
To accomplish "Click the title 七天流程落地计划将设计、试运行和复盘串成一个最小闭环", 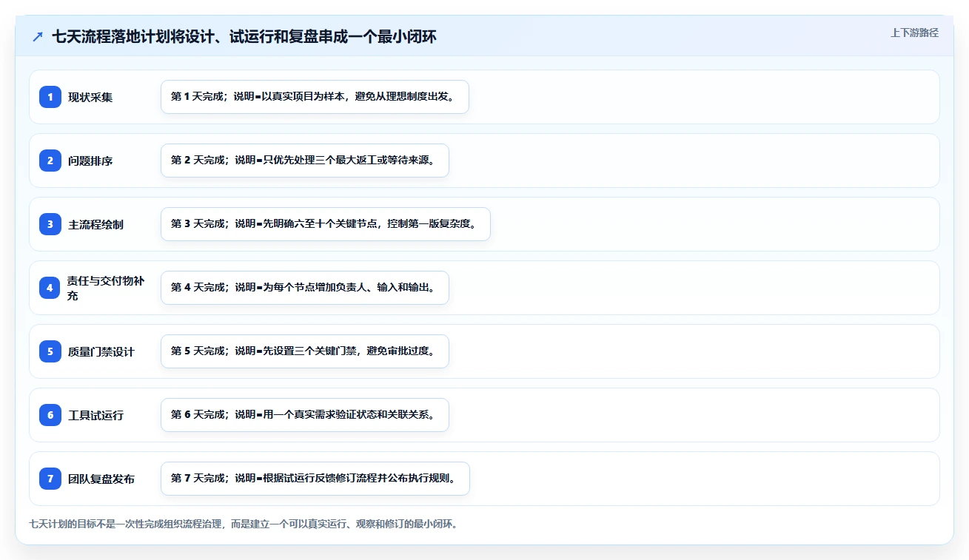I will point(244,36).
